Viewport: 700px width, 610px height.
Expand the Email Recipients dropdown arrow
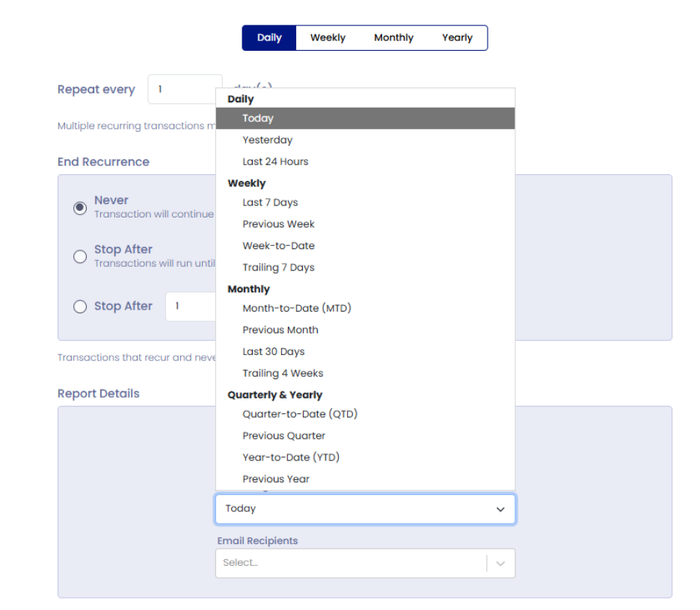[x=500, y=564]
